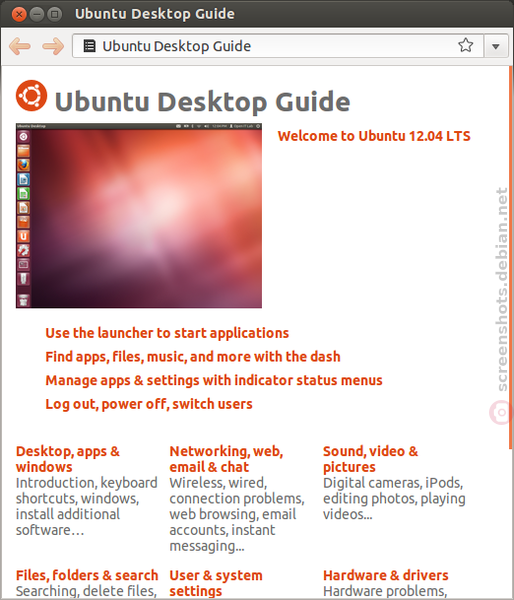Click the Ubuntu logo next to the page title
514x600 pixels.
click(x=31, y=96)
